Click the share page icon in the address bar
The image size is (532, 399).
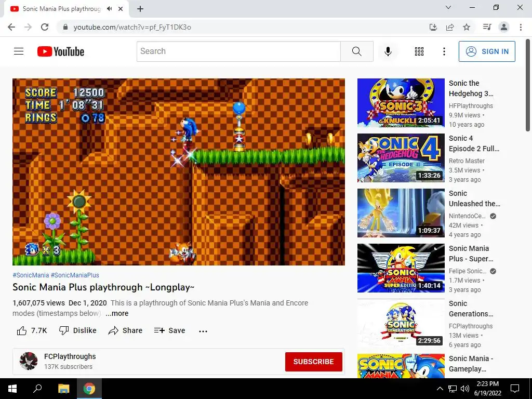[450, 27]
